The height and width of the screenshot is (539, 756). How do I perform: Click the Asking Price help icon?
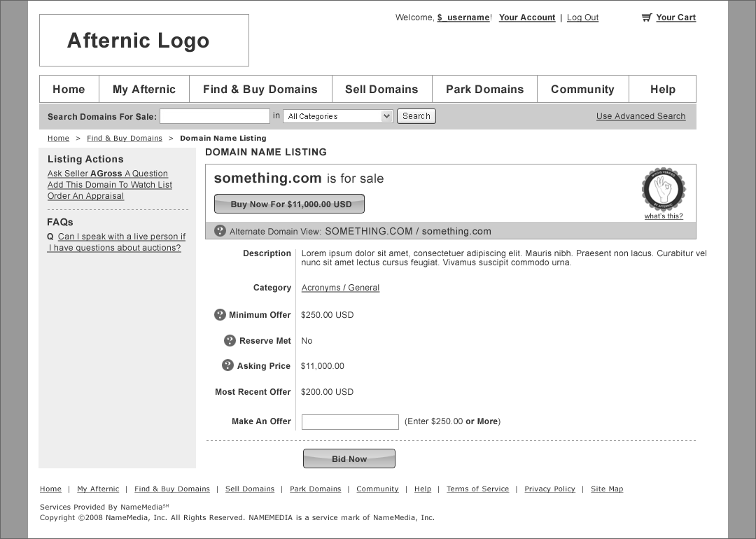227,365
